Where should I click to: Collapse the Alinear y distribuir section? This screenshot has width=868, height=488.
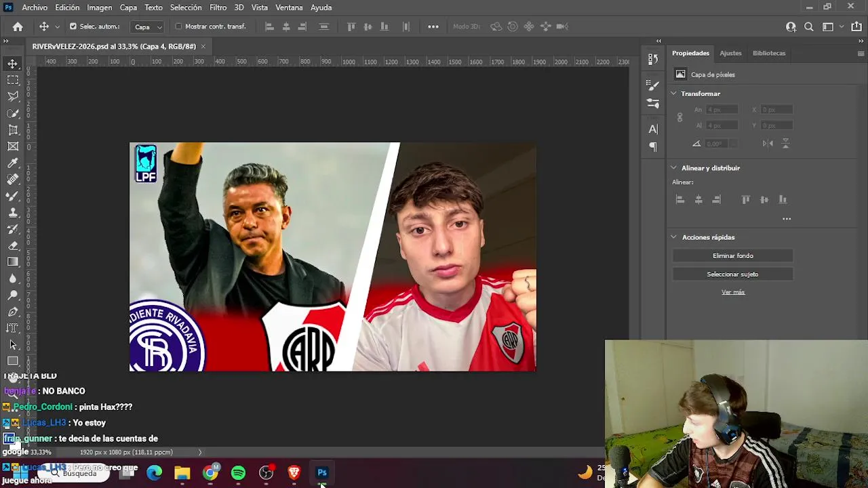(x=674, y=168)
